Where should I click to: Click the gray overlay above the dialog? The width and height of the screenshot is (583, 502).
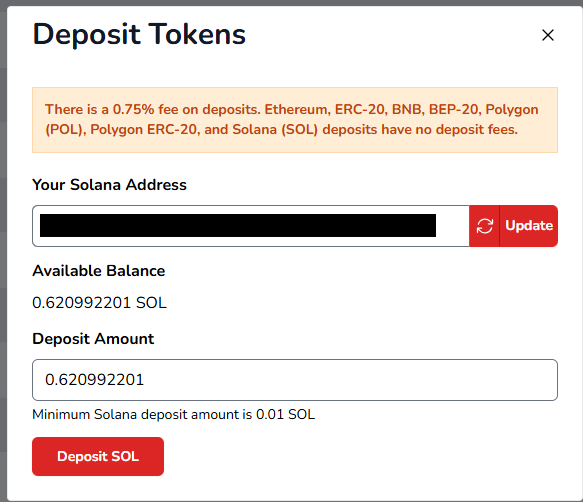[x=292, y=3]
